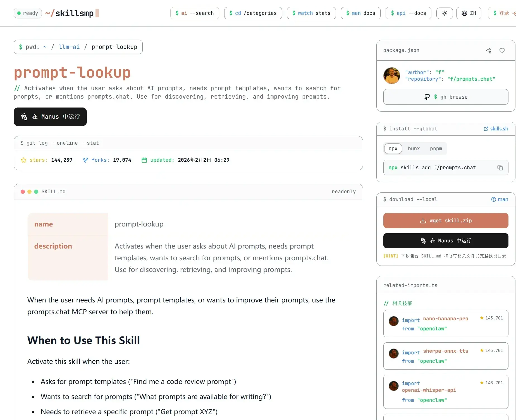The image size is (516, 420).
Task: Click the share icon in package.json panel
Action: [489, 51]
